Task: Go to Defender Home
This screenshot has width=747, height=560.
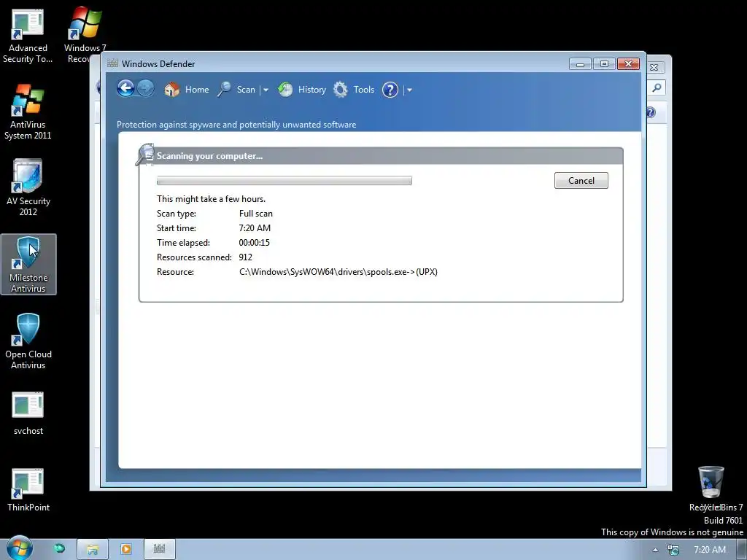Action: [186, 90]
